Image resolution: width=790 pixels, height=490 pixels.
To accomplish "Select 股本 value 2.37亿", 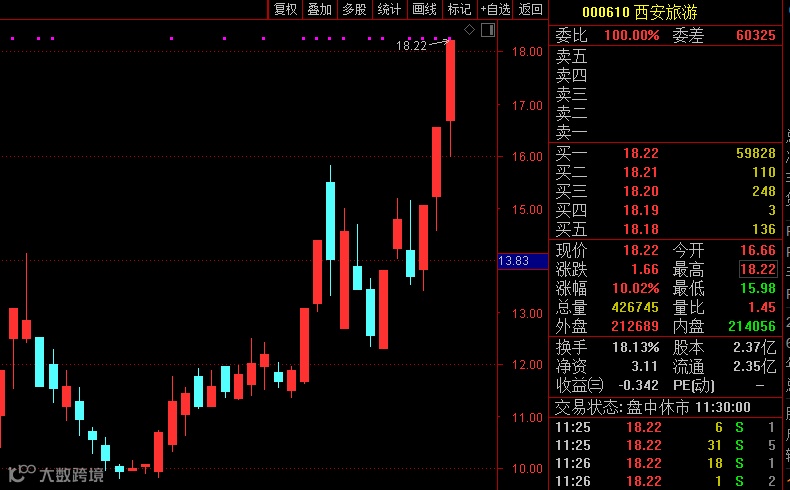I will pyautogui.click(x=755, y=347).
